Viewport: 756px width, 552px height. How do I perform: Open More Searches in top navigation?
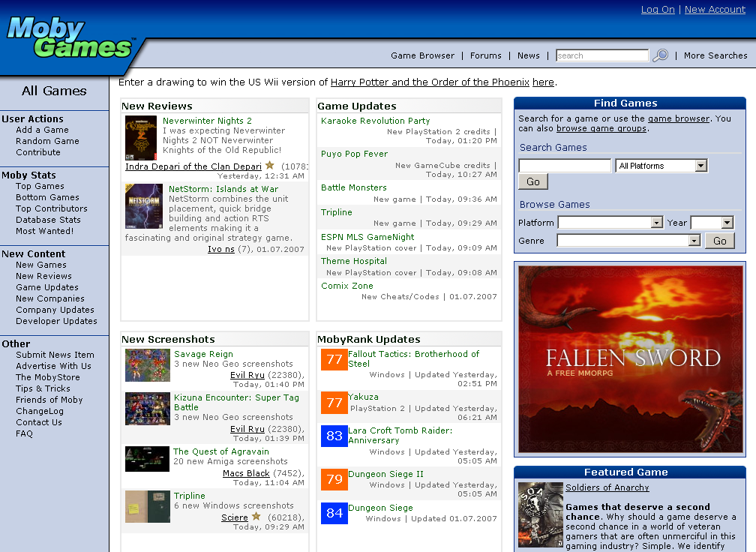(x=715, y=55)
